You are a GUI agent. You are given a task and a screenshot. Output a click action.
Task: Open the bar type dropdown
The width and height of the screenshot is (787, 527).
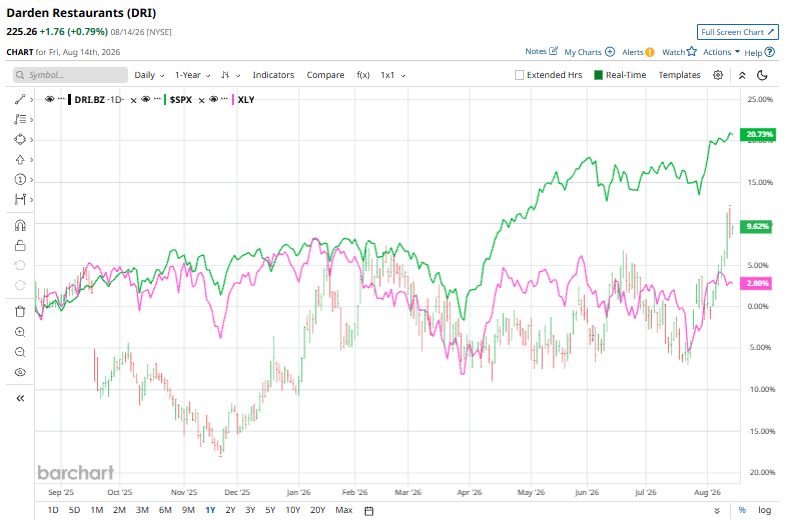point(230,75)
